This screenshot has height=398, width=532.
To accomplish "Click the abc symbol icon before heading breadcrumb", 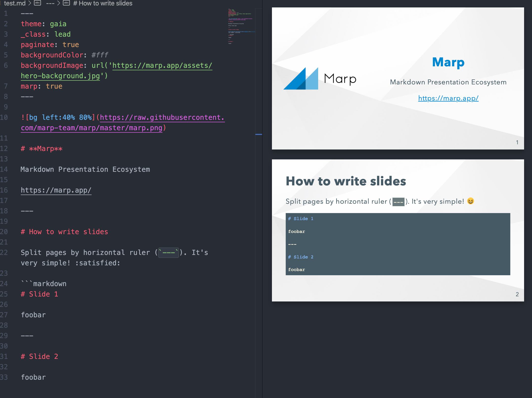I will 66,3.
